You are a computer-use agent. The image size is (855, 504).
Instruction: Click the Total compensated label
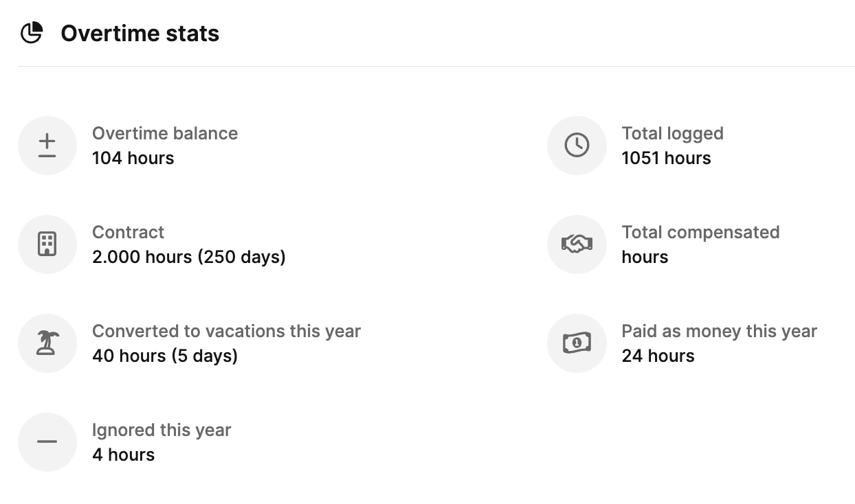pos(700,232)
